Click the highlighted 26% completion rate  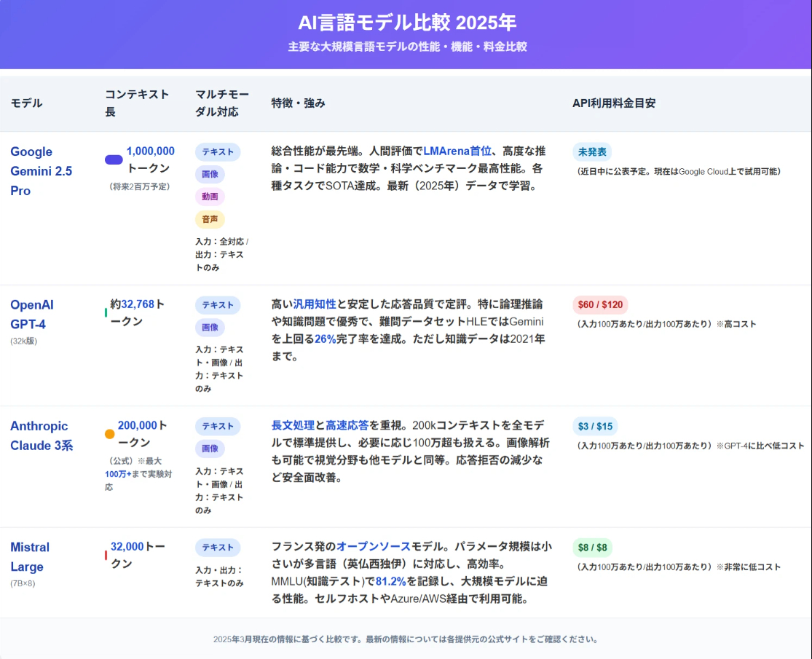click(x=326, y=339)
